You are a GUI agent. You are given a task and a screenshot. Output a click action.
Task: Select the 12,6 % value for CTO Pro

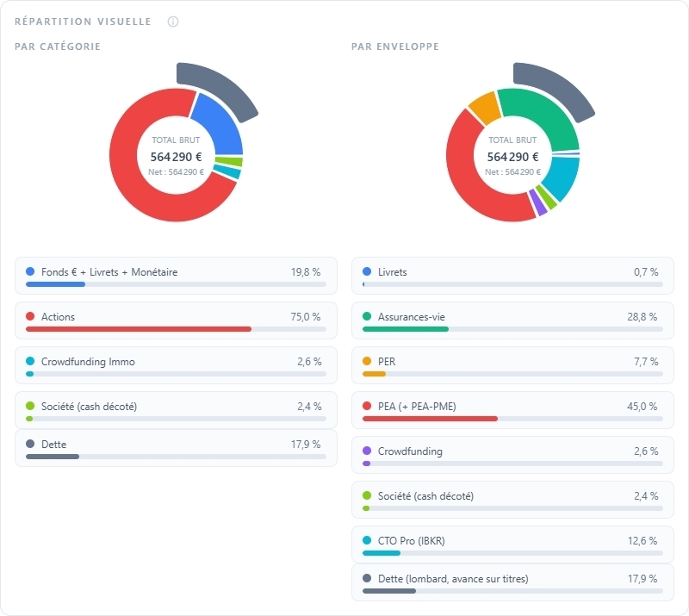coord(642,541)
